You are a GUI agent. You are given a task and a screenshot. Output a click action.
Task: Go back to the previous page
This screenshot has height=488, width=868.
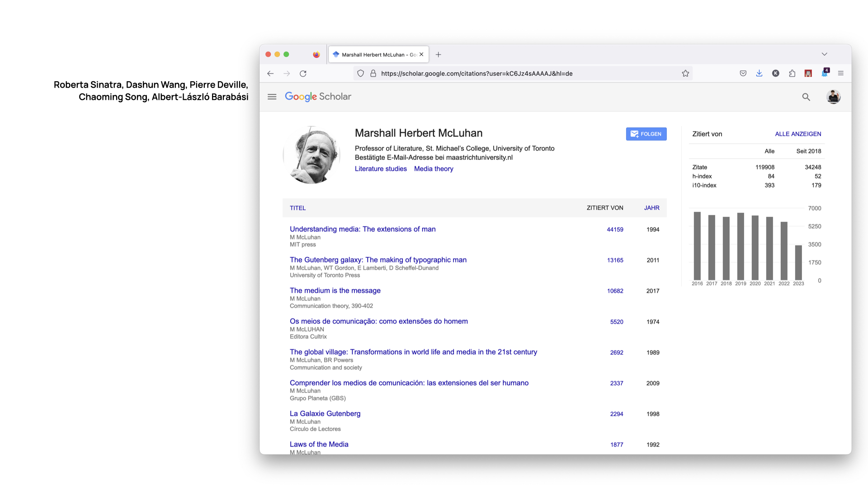click(270, 74)
